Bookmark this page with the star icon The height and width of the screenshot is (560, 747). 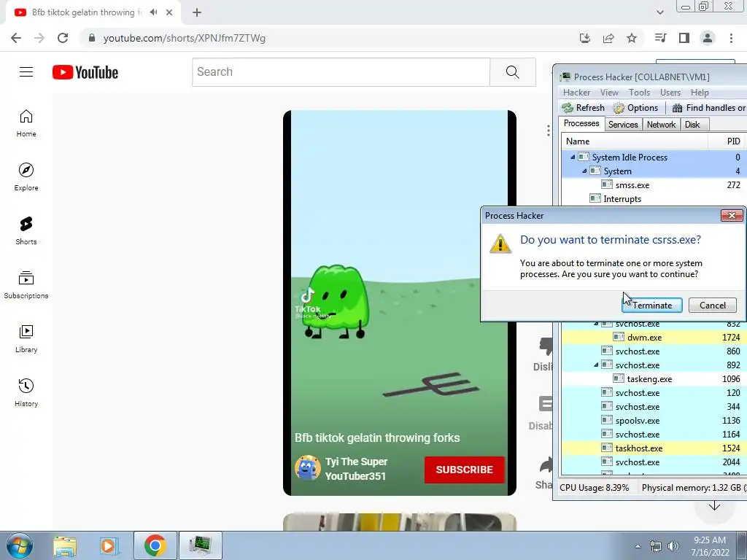click(x=632, y=38)
